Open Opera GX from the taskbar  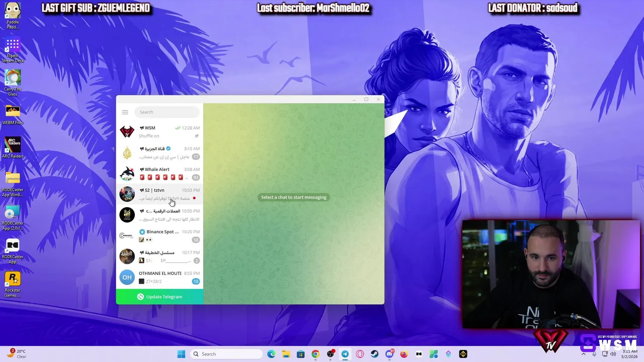[360, 354]
